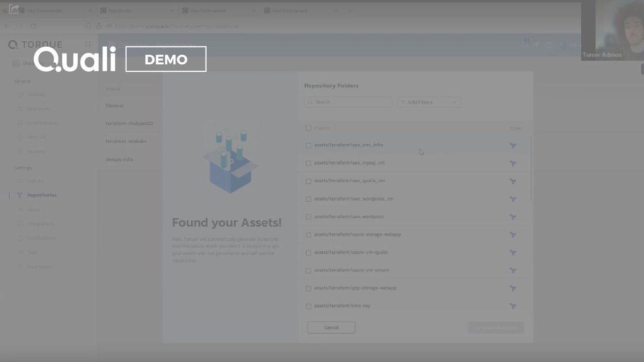Click Terraform type icon for aws_mysql_vm
The image size is (644, 362).
pyautogui.click(x=513, y=163)
